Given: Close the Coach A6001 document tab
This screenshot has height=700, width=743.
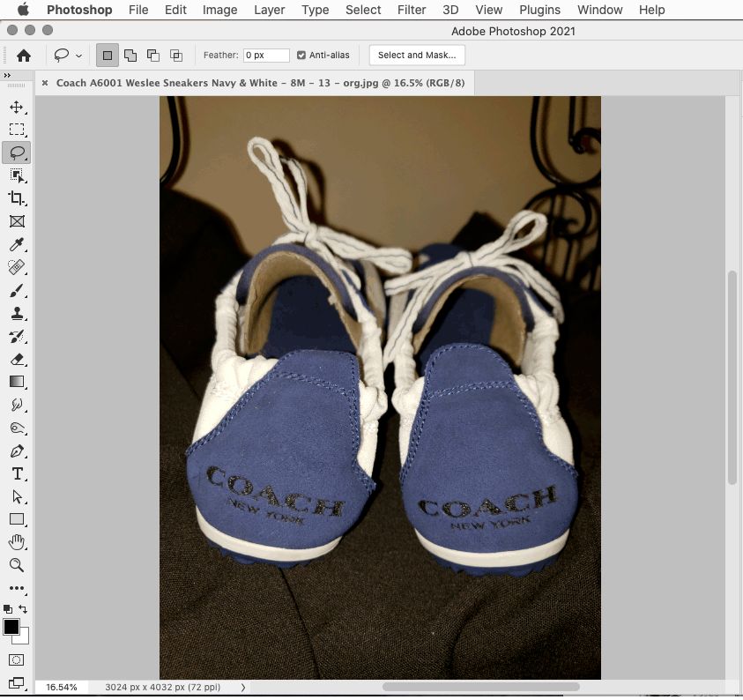Looking at the screenshot, I should point(45,83).
